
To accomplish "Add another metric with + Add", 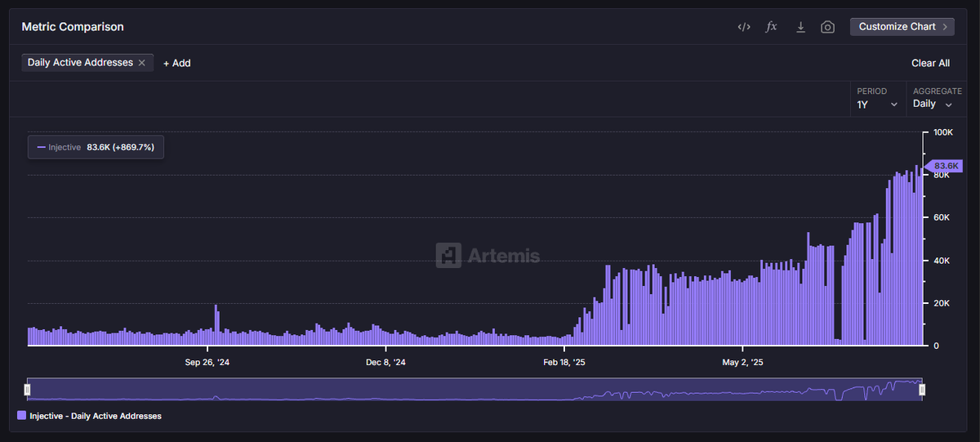I will click(x=177, y=63).
